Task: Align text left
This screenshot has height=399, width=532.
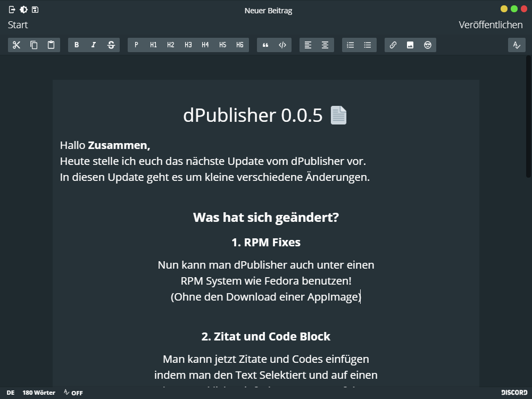Action: [308, 45]
